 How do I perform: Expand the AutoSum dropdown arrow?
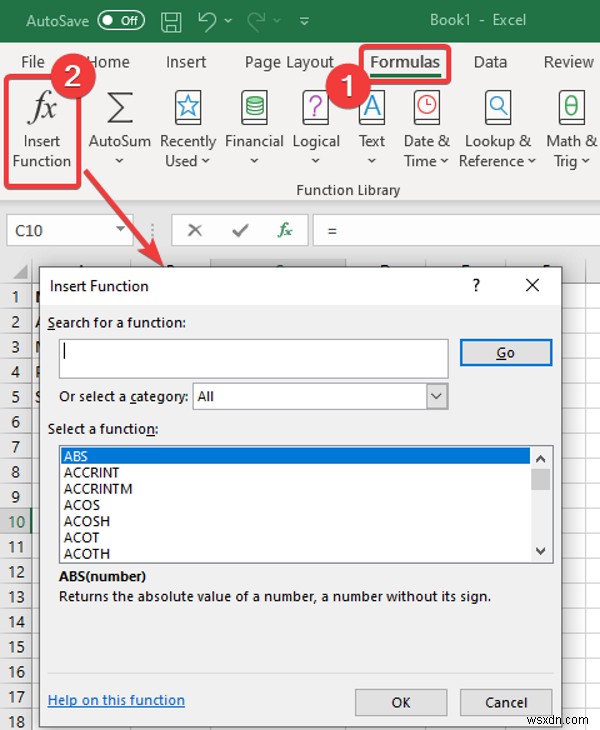[x=119, y=161]
